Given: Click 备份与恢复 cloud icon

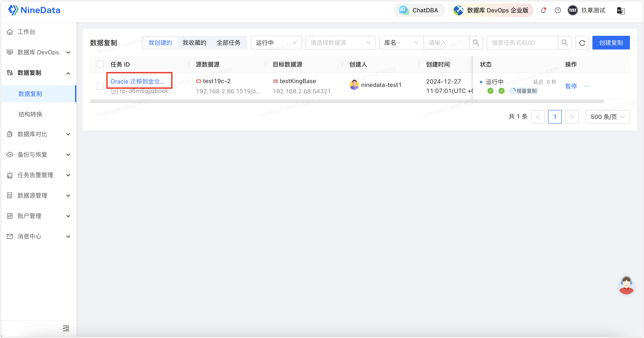Looking at the screenshot, I should coord(10,155).
